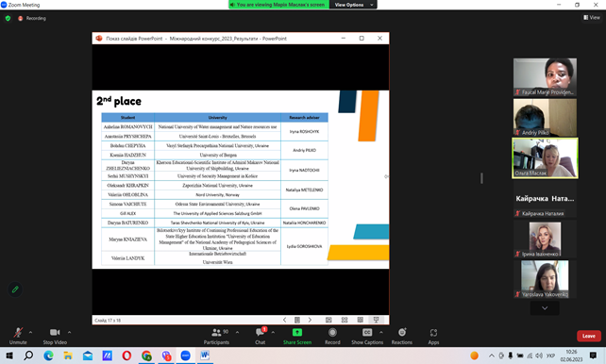Expand more participant videos with down chevron
Viewport: 606px width, 364px height.
(x=545, y=308)
